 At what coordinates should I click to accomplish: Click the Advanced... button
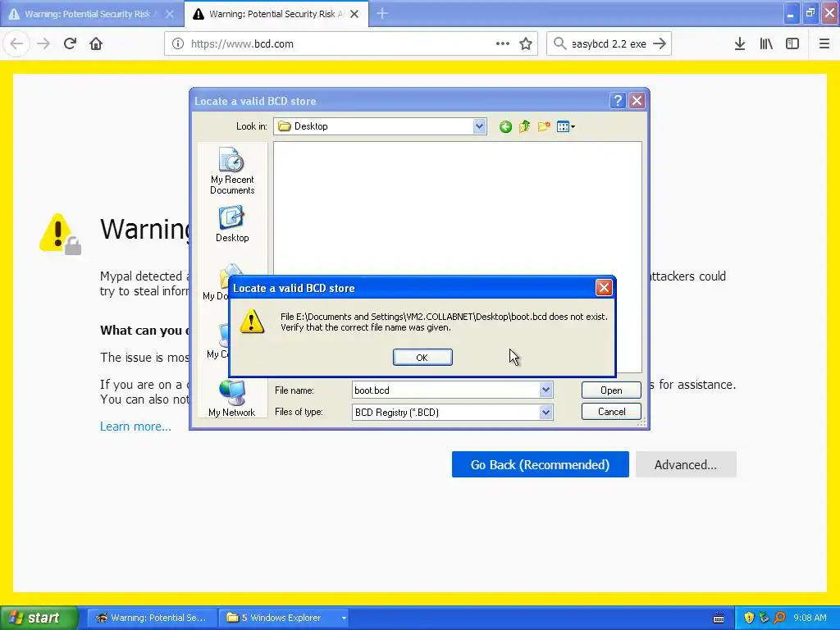point(686,464)
